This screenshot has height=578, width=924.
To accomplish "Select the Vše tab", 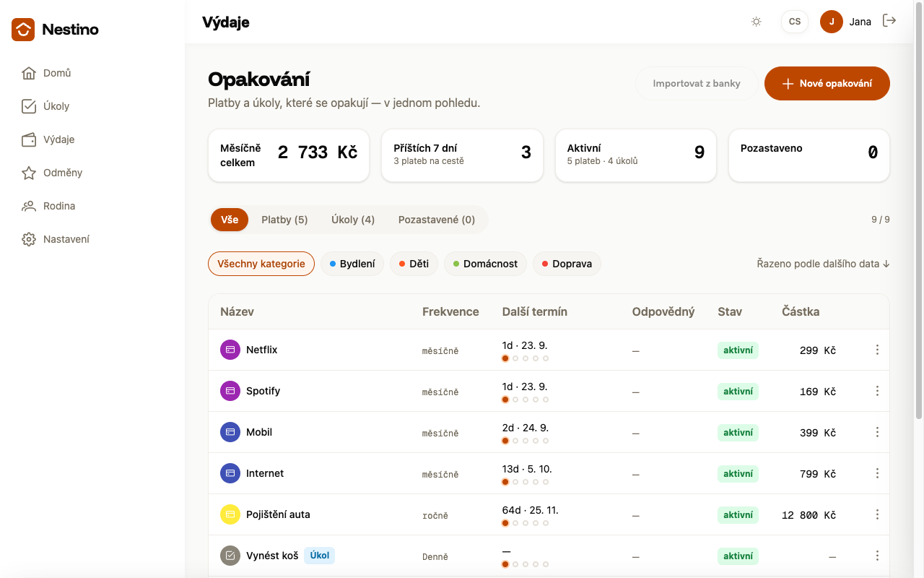I will pos(230,220).
